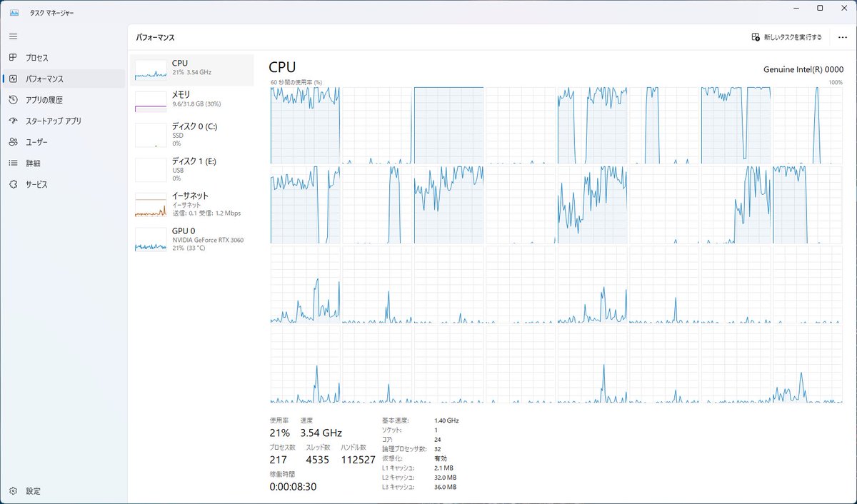
Task: Click the 60 秒間の使用率 (%) label
Action: point(296,82)
